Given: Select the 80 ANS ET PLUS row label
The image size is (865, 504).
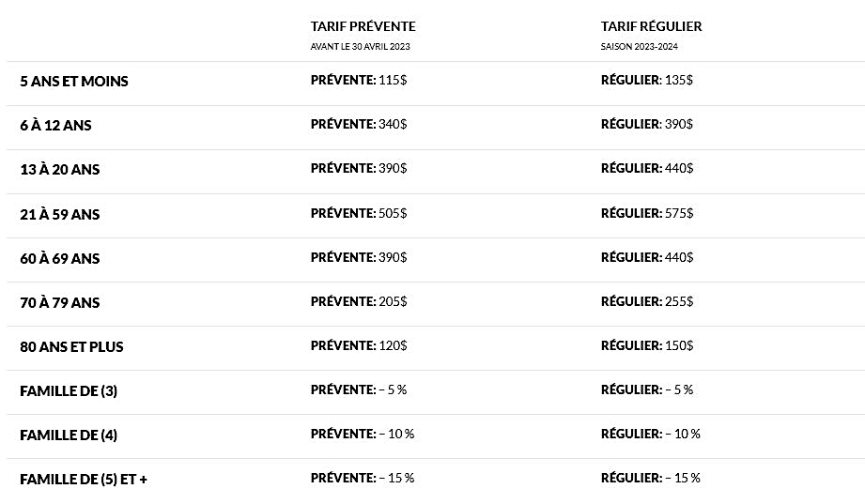Looking at the screenshot, I should tap(71, 346).
